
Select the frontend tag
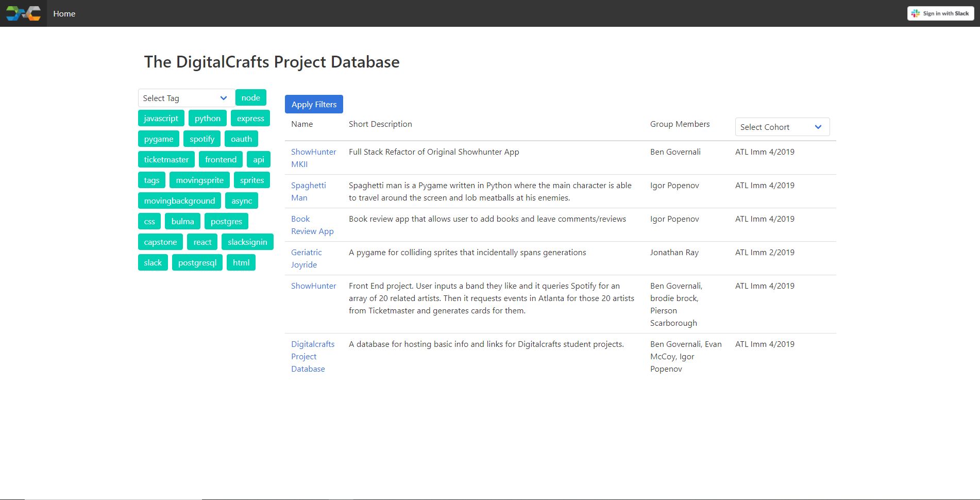point(221,159)
